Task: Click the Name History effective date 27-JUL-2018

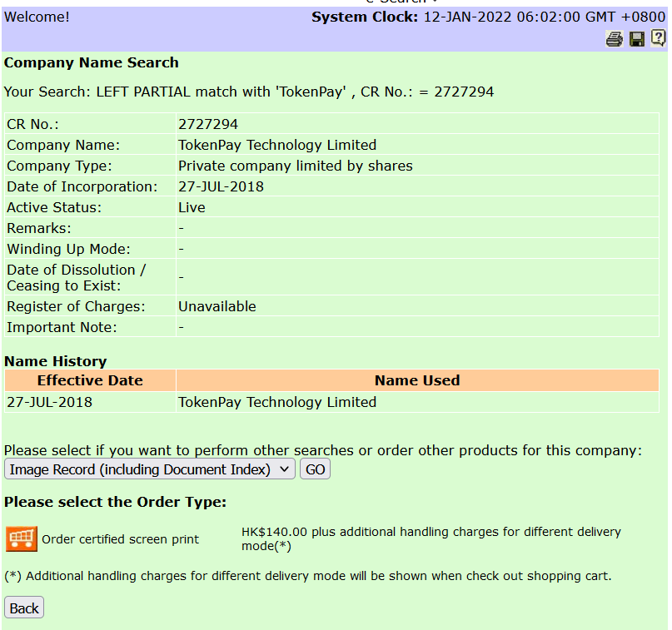Action: pos(49,402)
